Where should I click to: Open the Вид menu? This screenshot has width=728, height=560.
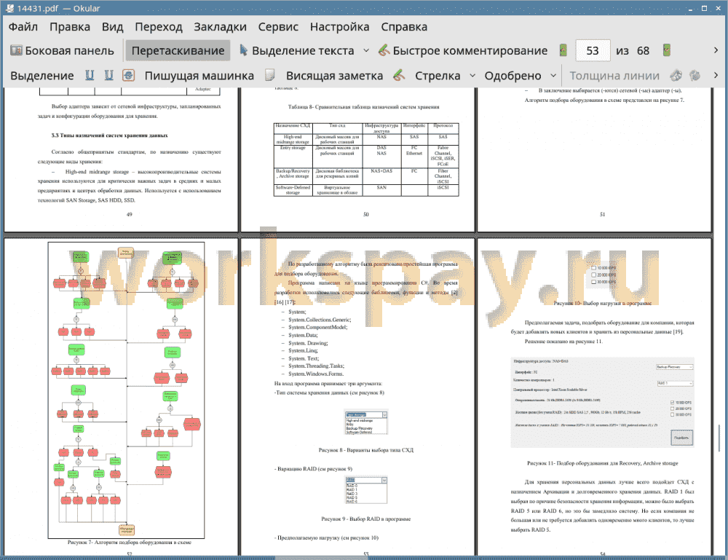point(112,27)
